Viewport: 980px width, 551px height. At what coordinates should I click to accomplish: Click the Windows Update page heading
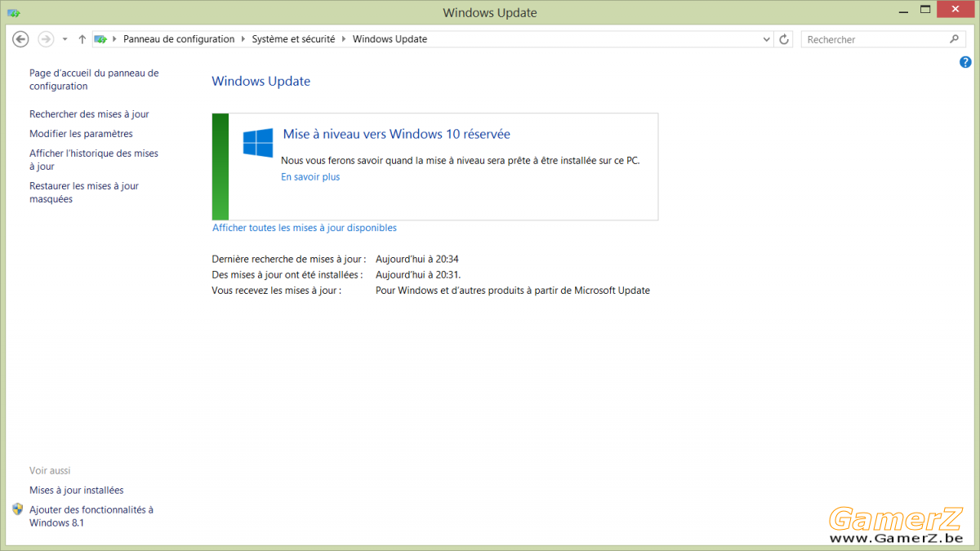click(261, 81)
